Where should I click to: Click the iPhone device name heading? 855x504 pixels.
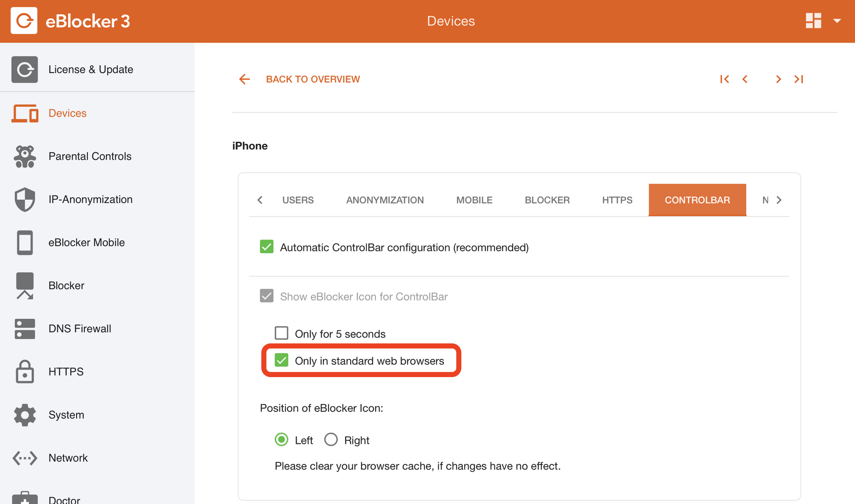(250, 146)
